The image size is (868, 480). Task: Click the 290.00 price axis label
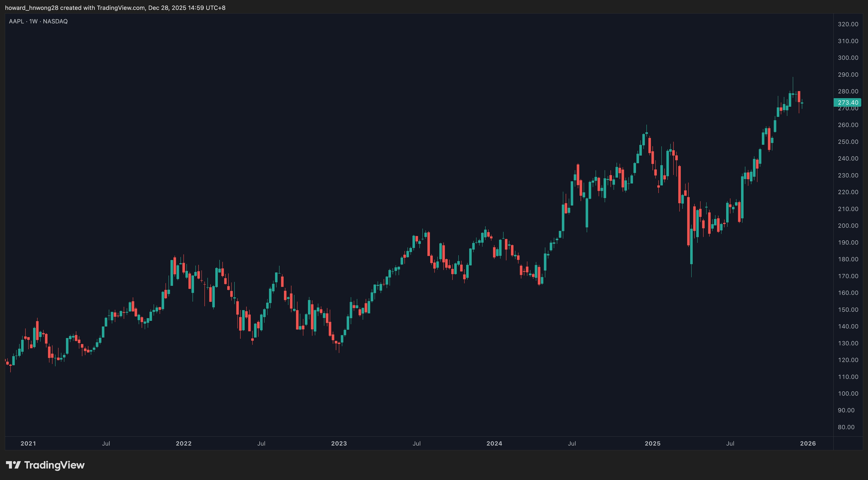(848, 75)
